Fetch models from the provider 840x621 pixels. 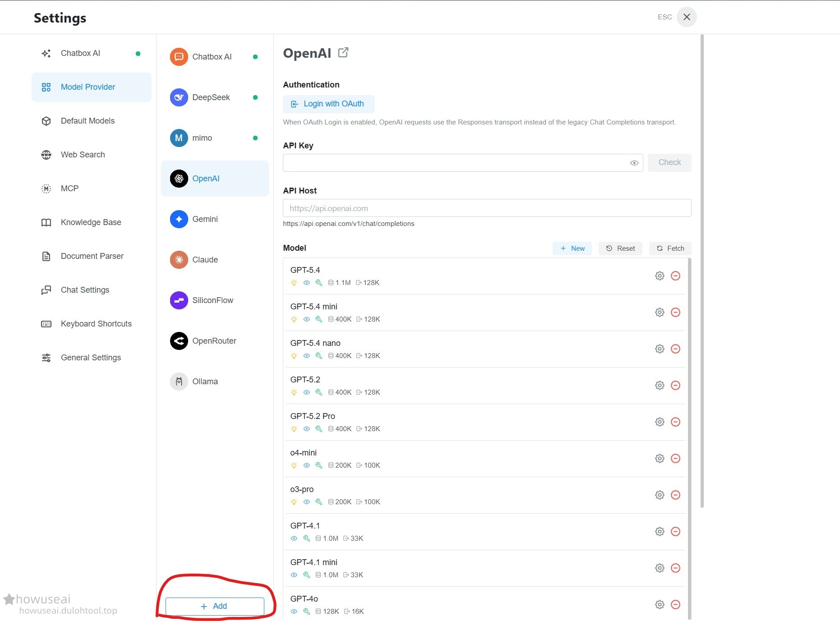point(670,248)
